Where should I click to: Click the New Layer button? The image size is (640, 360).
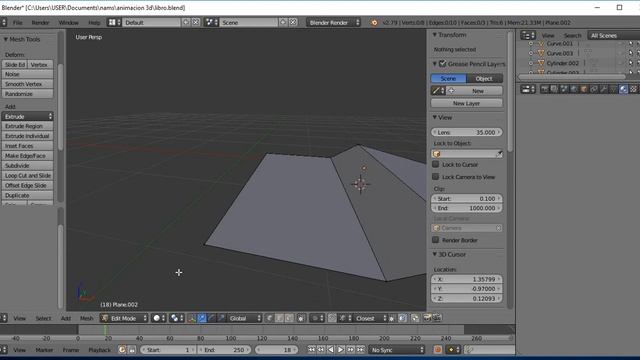point(467,103)
